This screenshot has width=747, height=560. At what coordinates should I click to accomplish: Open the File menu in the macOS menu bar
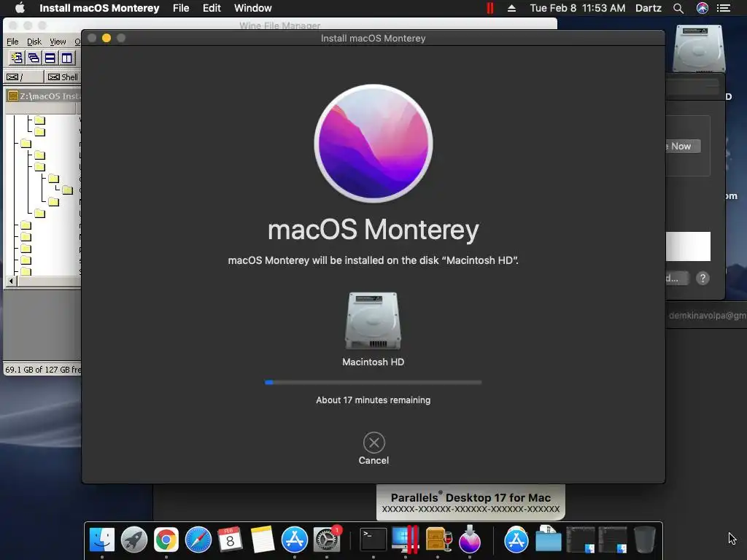pos(181,8)
